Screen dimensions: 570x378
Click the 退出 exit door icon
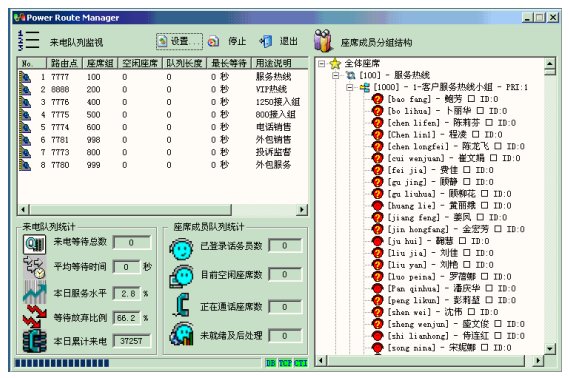point(266,41)
